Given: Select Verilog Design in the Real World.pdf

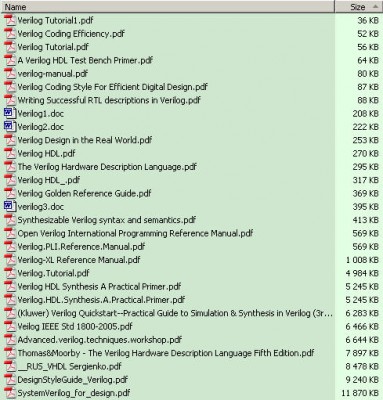Looking at the screenshot, I should (x=85, y=140).
